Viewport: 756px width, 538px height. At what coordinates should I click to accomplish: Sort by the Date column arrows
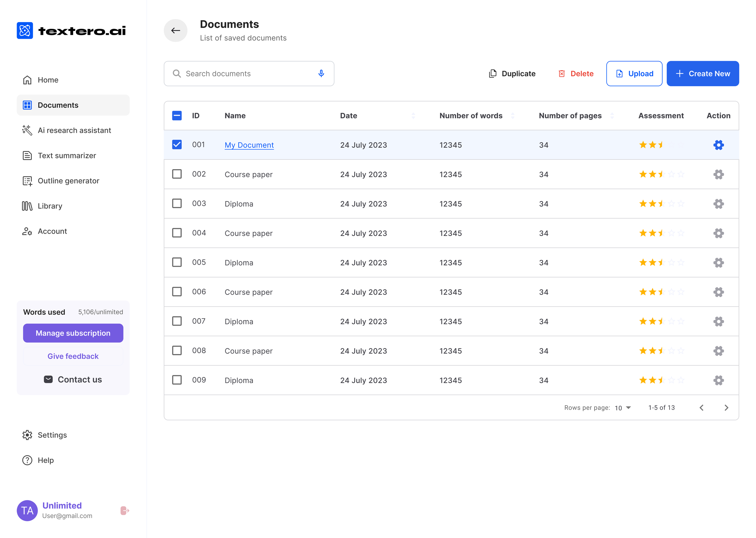click(x=413, y=116)
